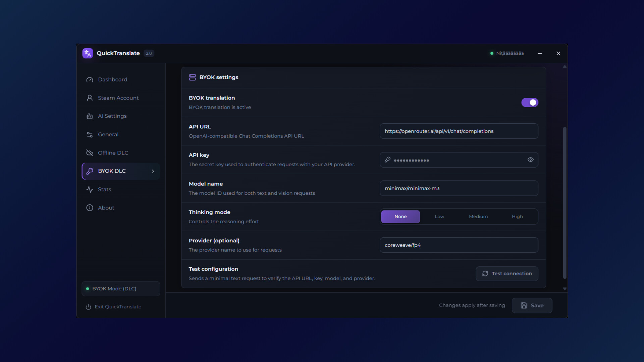Screen dimensions: 644x362
Task: Reveal the API key with eye icon
Action: [x=530, y=160]
